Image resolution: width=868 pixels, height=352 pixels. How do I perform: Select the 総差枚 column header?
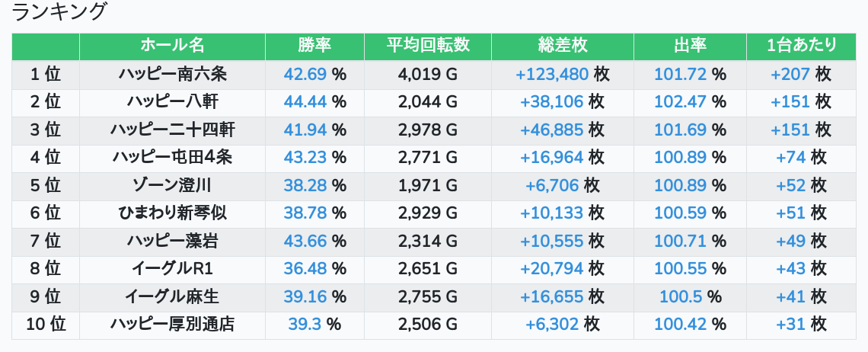(x=562, y=46)
